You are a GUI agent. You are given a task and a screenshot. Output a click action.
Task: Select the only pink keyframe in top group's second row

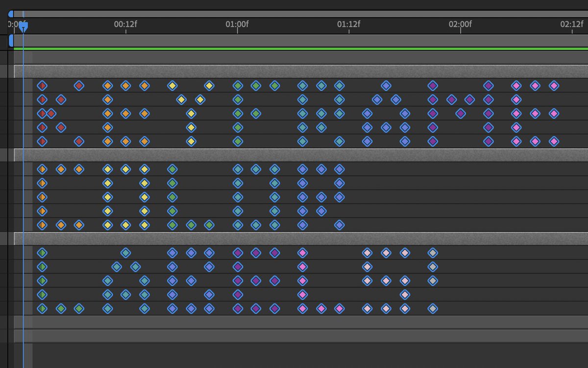pos(516,100)
